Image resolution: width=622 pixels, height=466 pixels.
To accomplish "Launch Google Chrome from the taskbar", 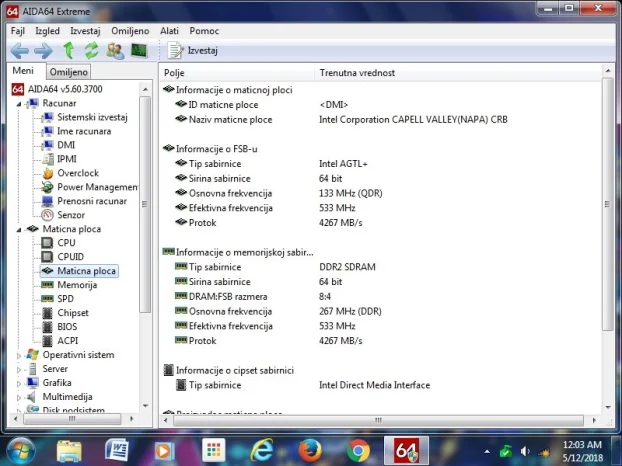I will tap(358, 451).
